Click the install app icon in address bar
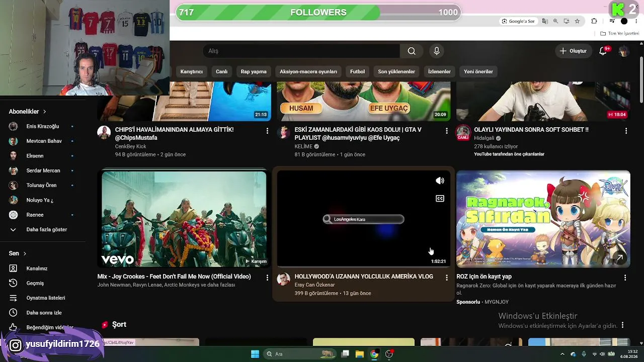This screenshot has height=362, width=644. (567, 21)
